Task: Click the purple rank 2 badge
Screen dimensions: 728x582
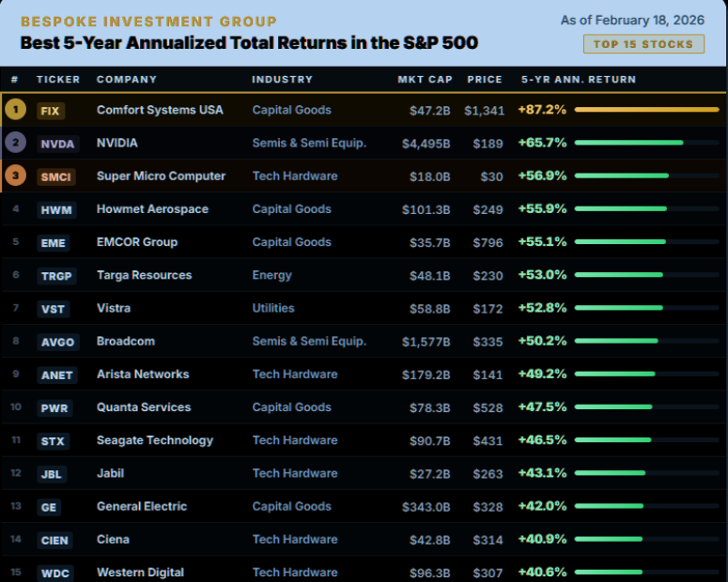Action: click(15, 143)
